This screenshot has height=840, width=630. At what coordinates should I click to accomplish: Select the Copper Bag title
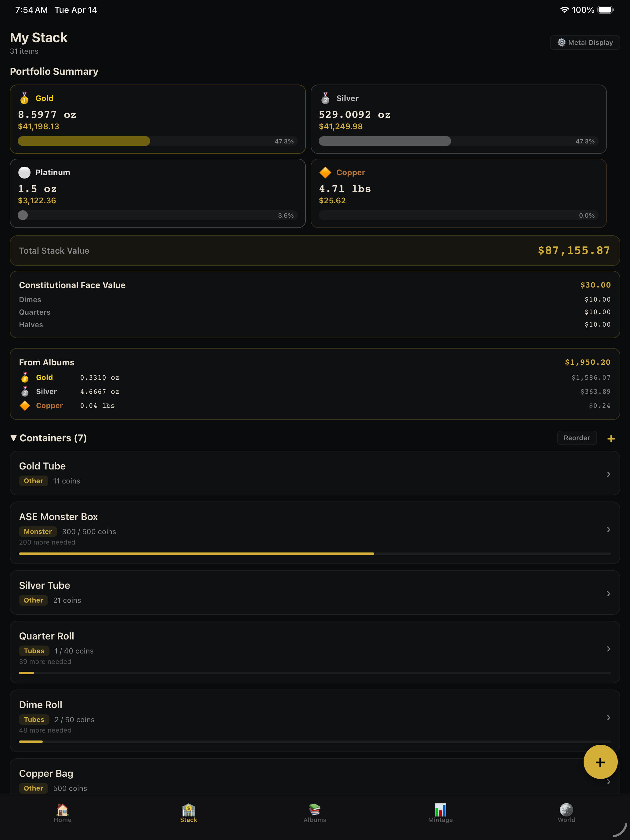click(x=46, y=773)
